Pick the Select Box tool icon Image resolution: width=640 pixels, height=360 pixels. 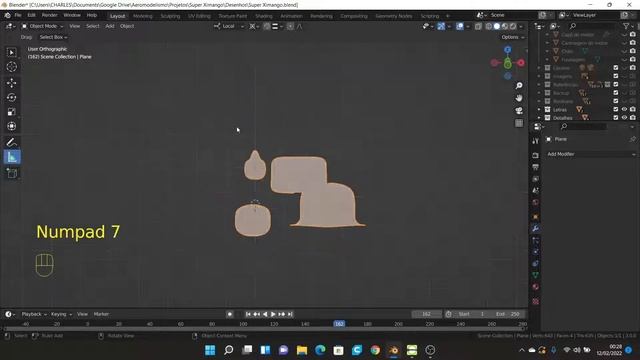(x=11, y=52)
